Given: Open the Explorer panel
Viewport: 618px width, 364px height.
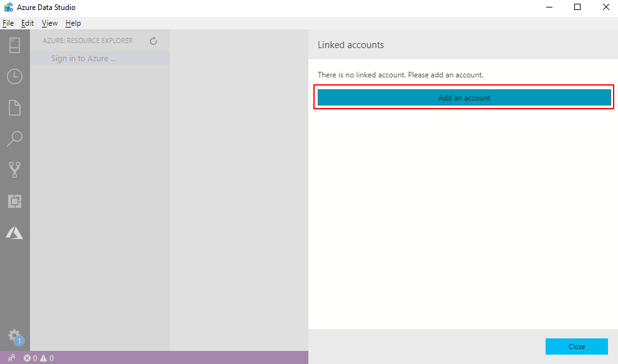Looking at the screenshot, I should point(14,107).
